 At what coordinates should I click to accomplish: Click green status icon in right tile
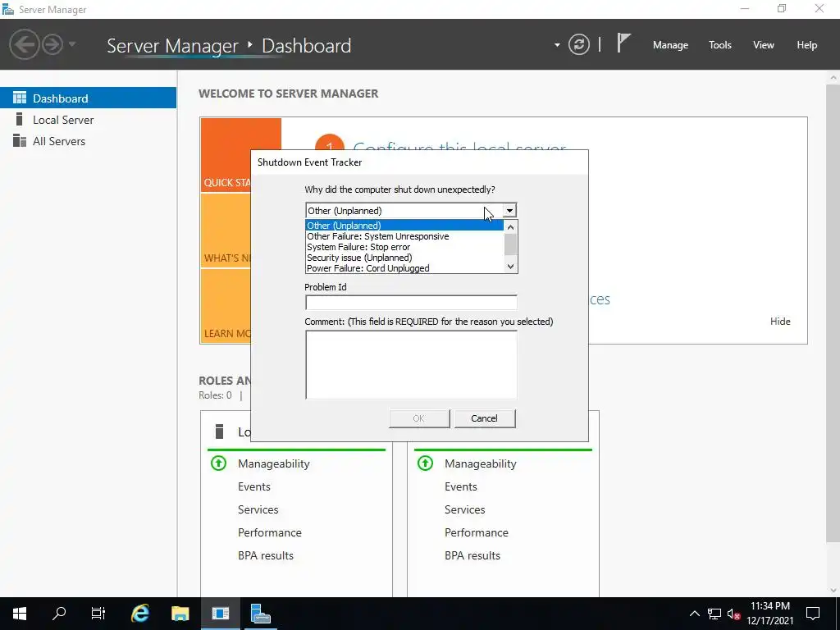[x=426, y=463]
